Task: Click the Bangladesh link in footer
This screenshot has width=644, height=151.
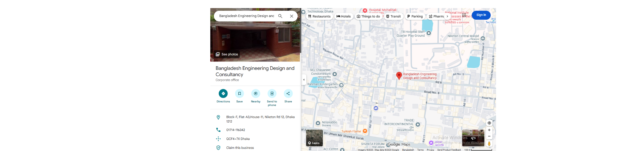Action: point(408,150)
